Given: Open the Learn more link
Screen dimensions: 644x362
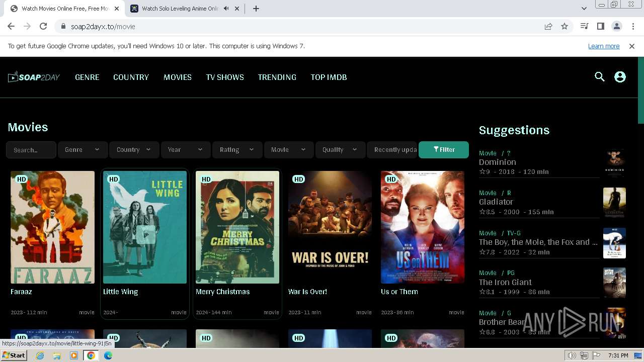Looking at the screenshot, I should pyautogui.click(x=604, y=46).
